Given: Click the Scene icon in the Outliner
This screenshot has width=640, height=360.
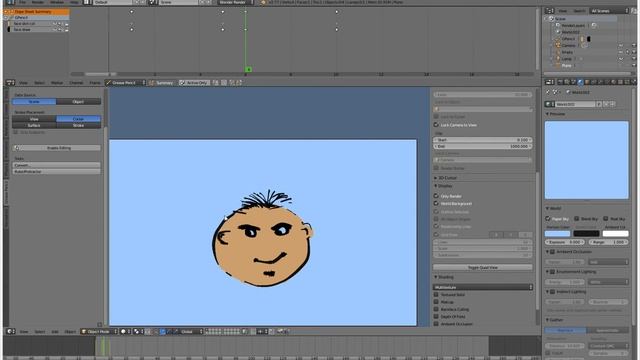Looking at the screenshot, I should point(551,19).
